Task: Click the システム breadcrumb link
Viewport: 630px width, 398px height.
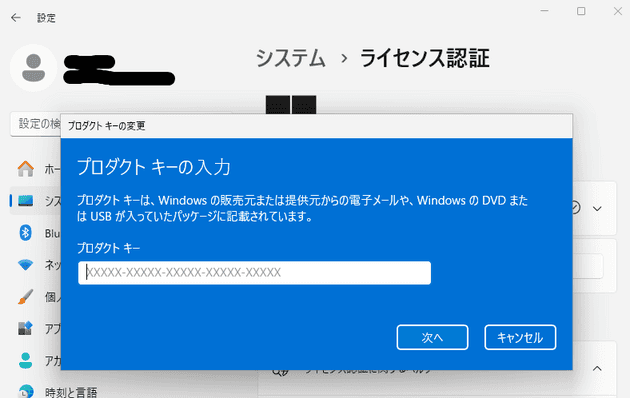Action: tap(290, 59)
